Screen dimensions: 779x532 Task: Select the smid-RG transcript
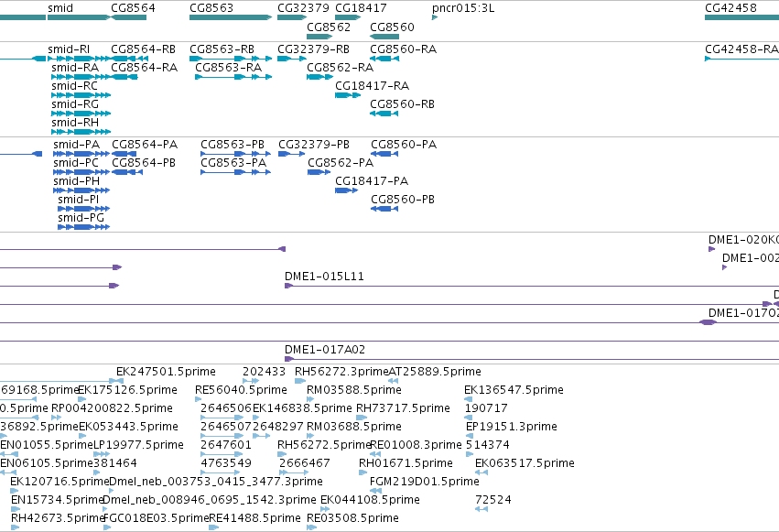click(x=75, y=104)
